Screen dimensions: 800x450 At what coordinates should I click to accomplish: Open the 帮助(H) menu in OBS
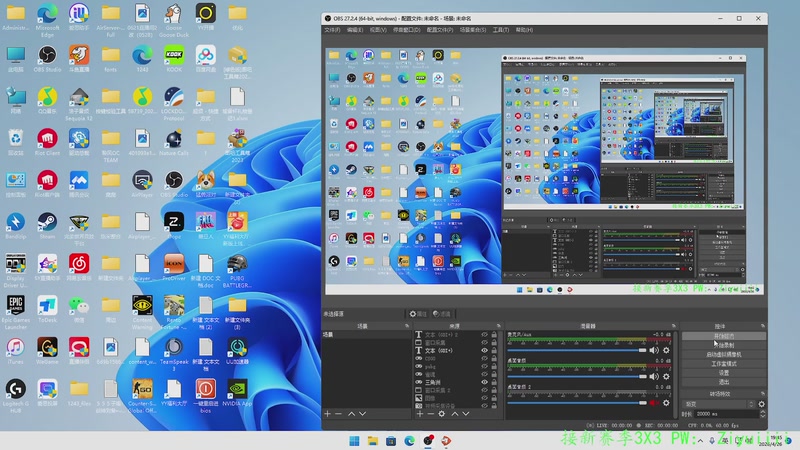click(x=524, y=30)
